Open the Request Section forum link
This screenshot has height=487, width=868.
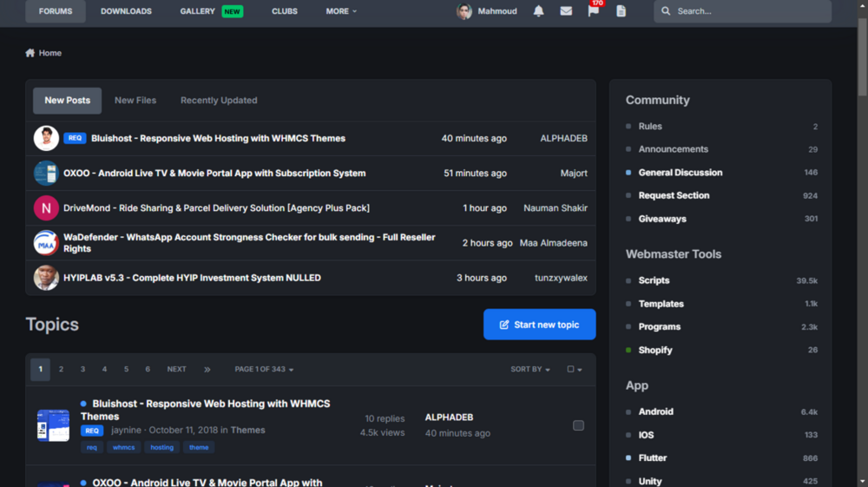click(x=674, y=195)
